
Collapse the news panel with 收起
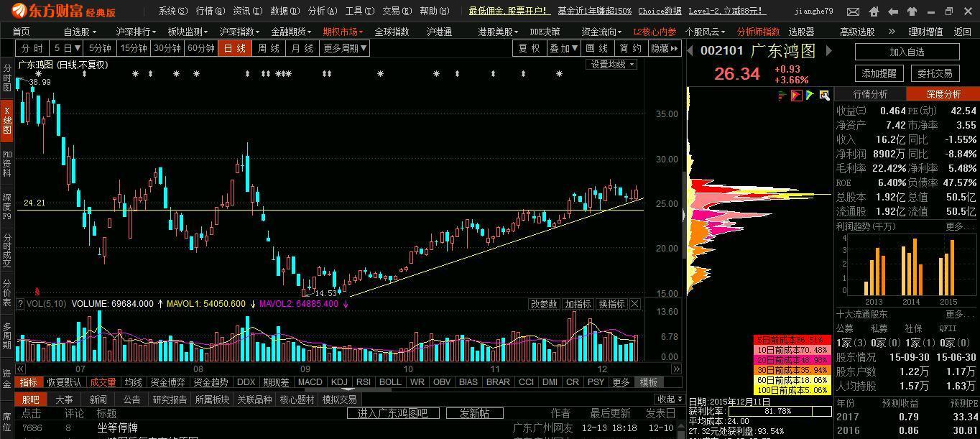coord(668,399)
